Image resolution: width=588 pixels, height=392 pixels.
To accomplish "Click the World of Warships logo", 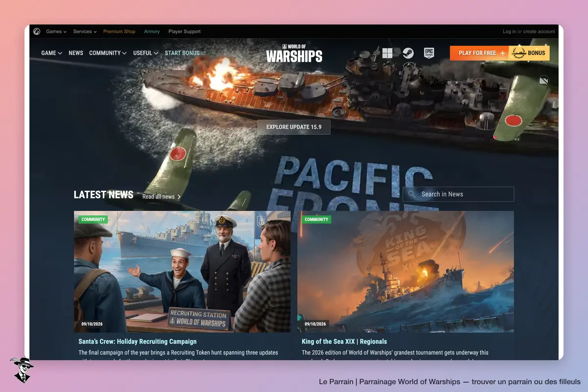I will click(294, 53).
